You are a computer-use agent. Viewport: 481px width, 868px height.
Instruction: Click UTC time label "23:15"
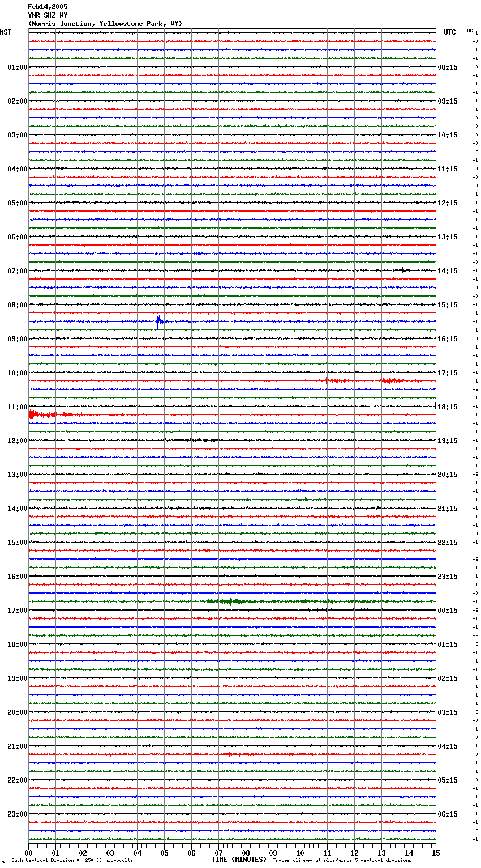pyautogui.click(x=448, y=577)
